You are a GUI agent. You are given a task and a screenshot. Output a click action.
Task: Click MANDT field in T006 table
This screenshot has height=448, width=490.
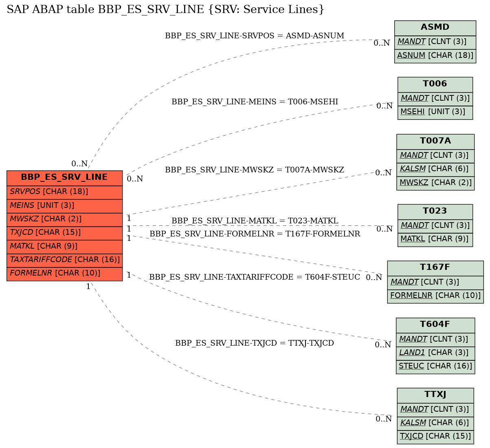pyautogui.click(x=435, y=99)
